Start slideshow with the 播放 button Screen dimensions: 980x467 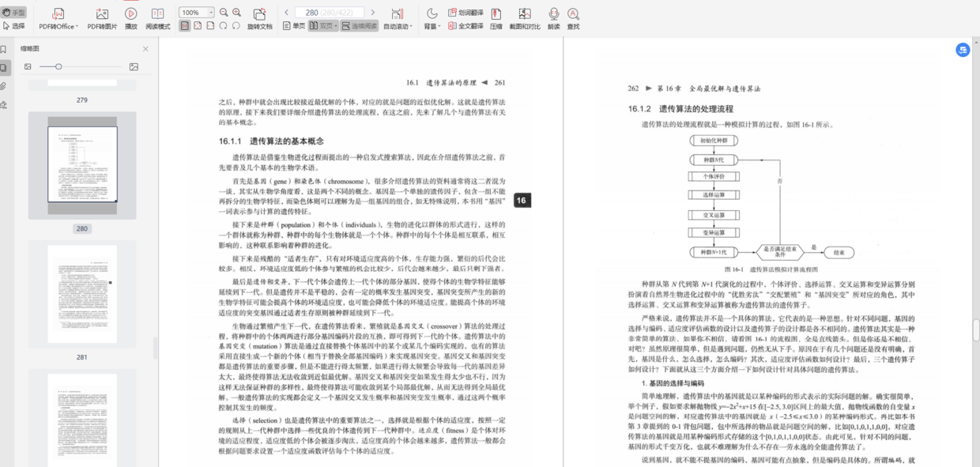click(131, 19)
